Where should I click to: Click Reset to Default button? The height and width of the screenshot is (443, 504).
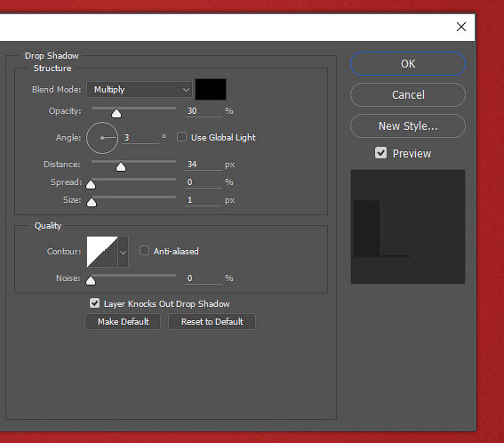pos(212,322)
